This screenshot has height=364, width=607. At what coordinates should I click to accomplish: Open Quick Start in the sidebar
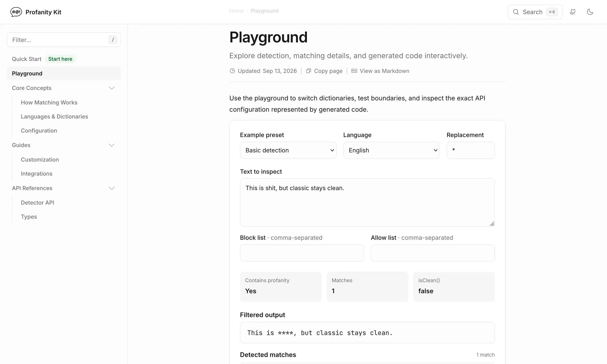click(x=27, y=59)
